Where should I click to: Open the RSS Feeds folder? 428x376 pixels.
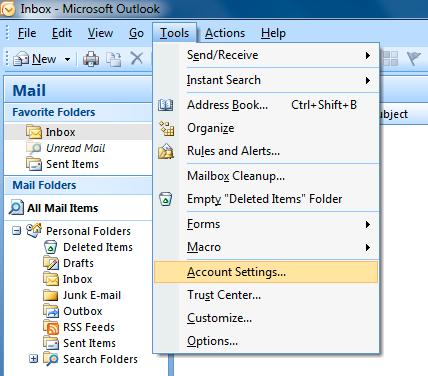point(89,327)
